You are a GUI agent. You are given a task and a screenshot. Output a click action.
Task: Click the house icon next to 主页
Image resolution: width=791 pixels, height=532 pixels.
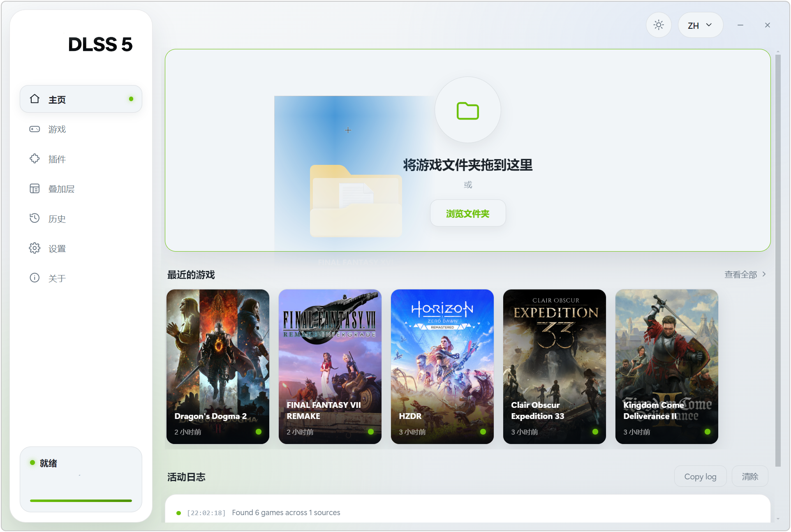pyautogui.click(x=35, y=99)
